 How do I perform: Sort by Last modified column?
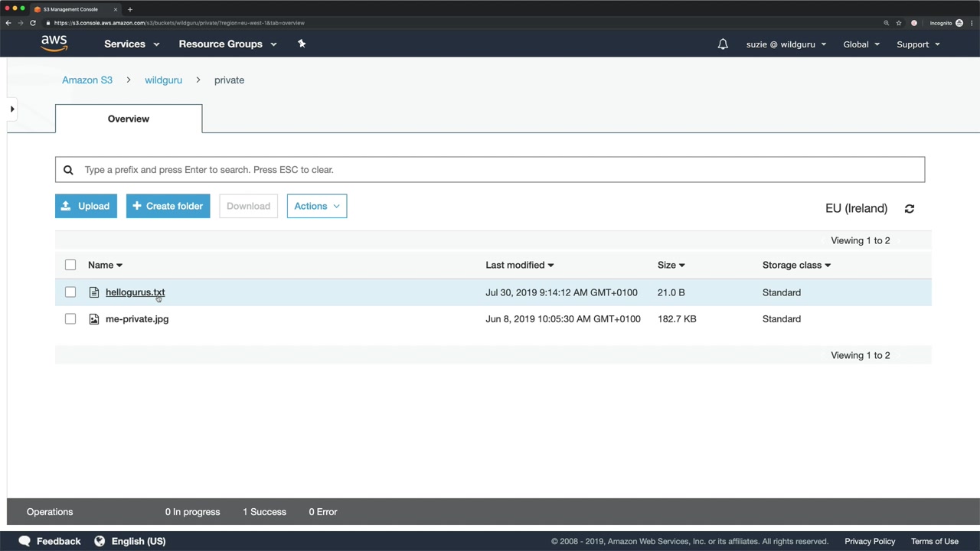(x=519, y=265)
